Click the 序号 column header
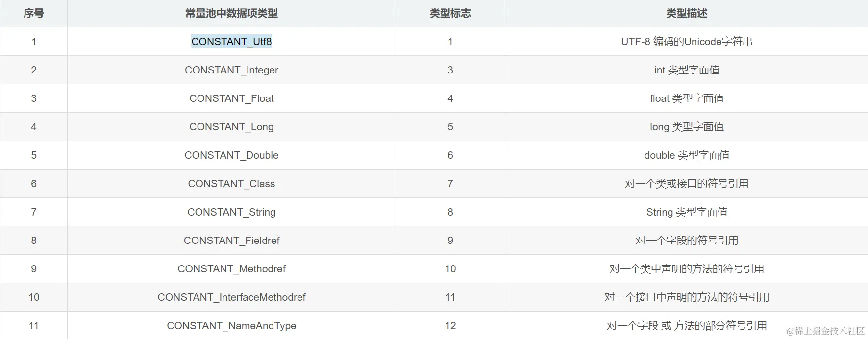868x339 pixels. point(34,14)
